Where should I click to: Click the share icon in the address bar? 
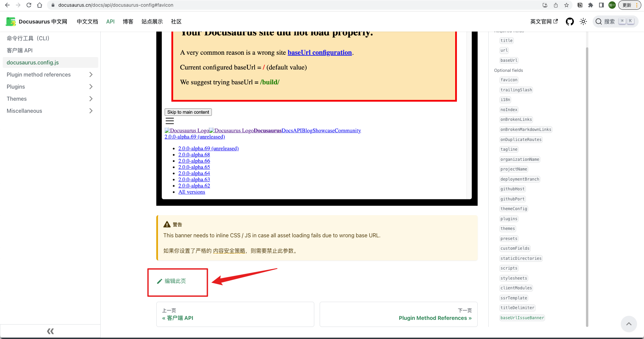[x=556, y=5]
